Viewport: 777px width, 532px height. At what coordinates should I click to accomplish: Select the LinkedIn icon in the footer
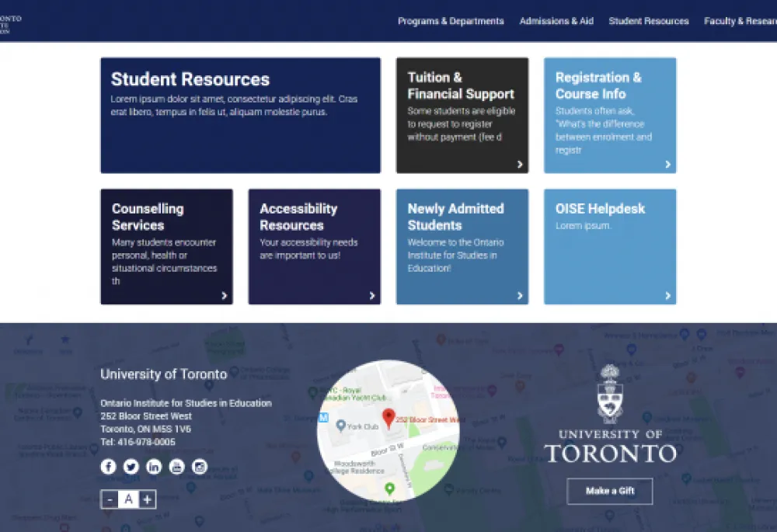(154, 467)
